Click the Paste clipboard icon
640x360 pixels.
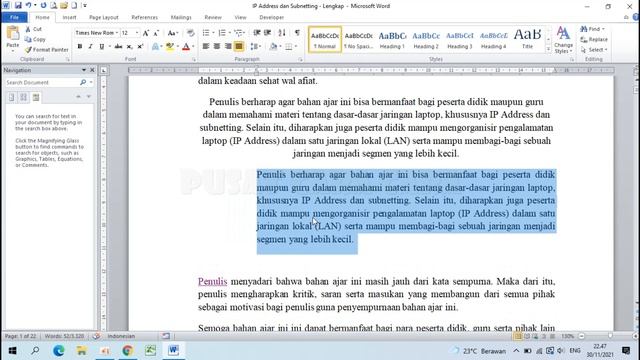(13, 34)
